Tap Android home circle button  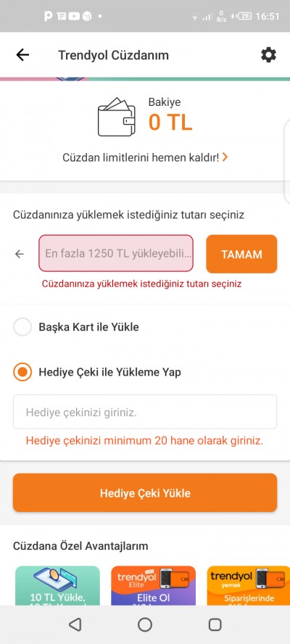[x=144, y=624]
